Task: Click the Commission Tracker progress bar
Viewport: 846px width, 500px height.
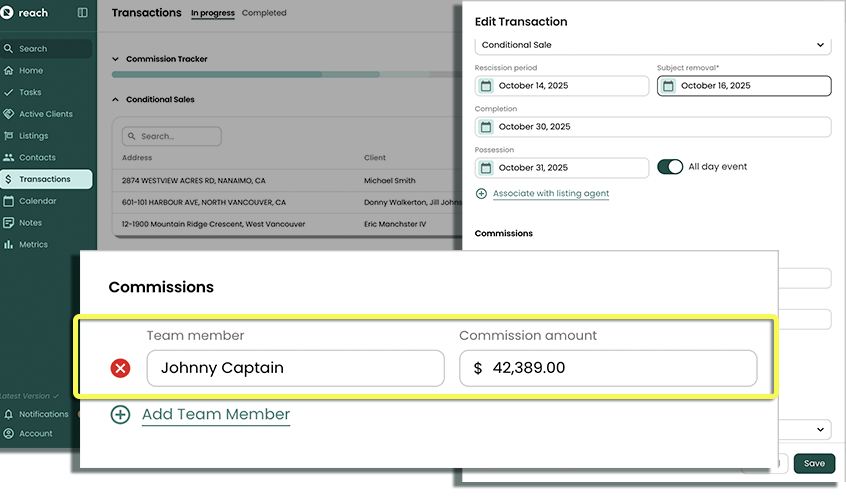Action: point(280,74)
